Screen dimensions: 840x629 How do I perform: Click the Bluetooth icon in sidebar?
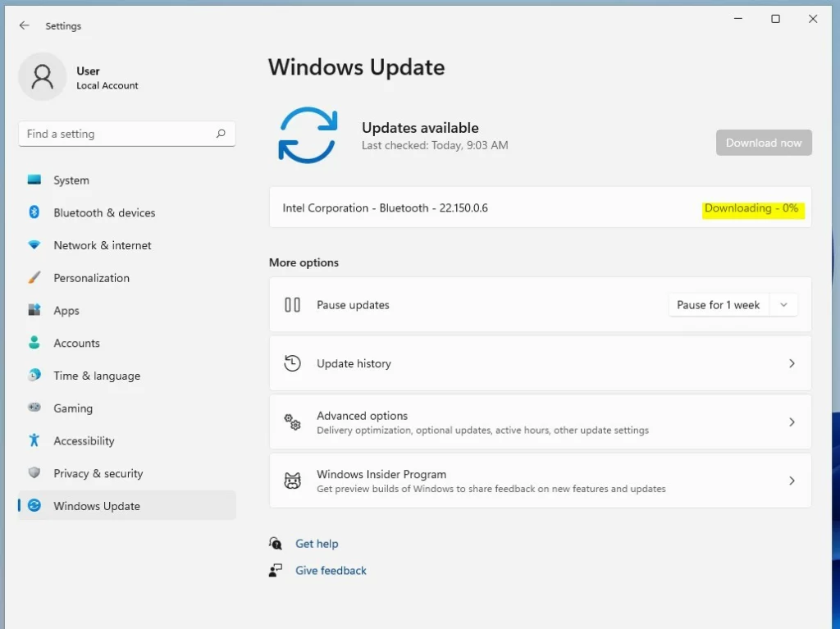(x=34, y=212)
